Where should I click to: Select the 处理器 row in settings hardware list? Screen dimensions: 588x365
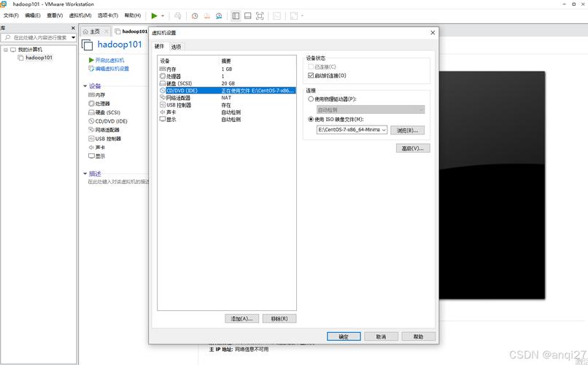(x=227, y=76)
